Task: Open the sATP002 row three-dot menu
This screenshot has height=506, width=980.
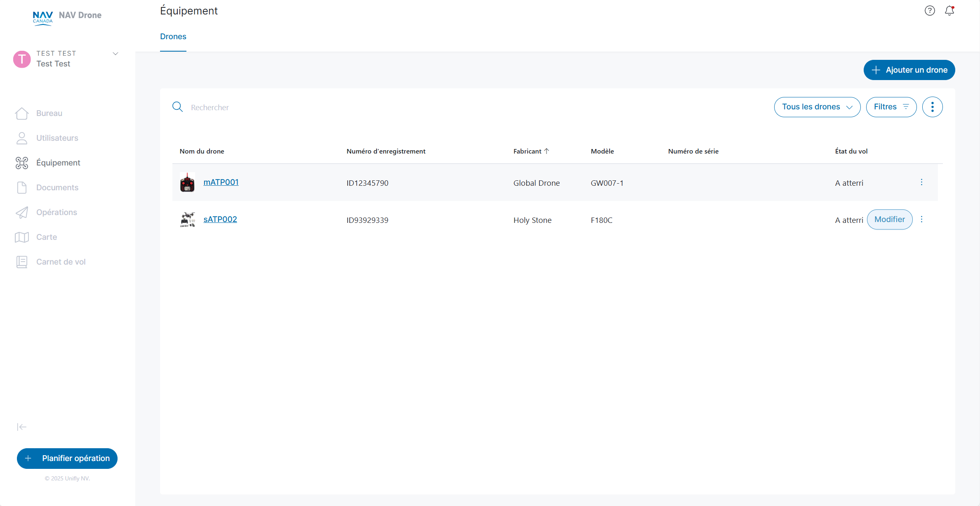Action: coord(921,219)
